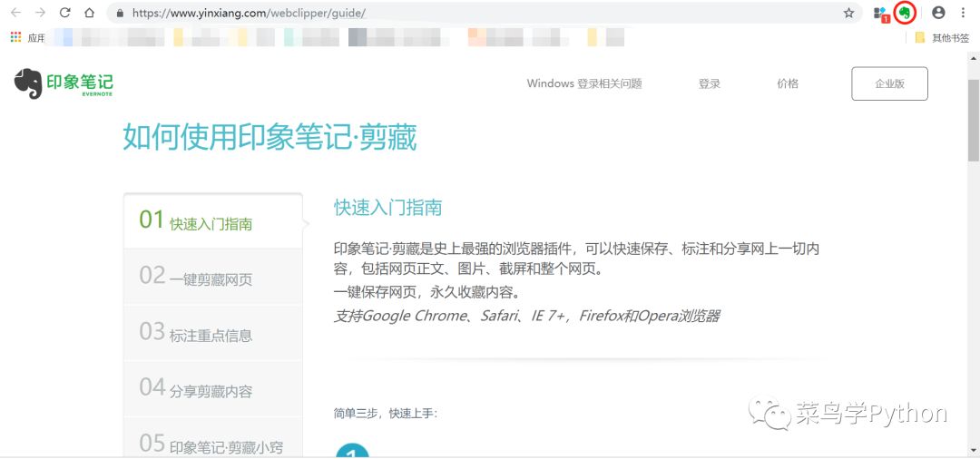Open the 其他书签 bookmarks folder
The width and height of the screenshot is (980, 459).
tap(942, 38)
